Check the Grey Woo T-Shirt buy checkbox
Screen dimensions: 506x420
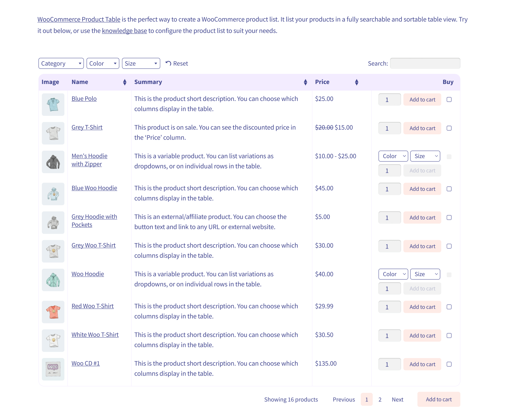pyautogui.click(x=449, y=246)
